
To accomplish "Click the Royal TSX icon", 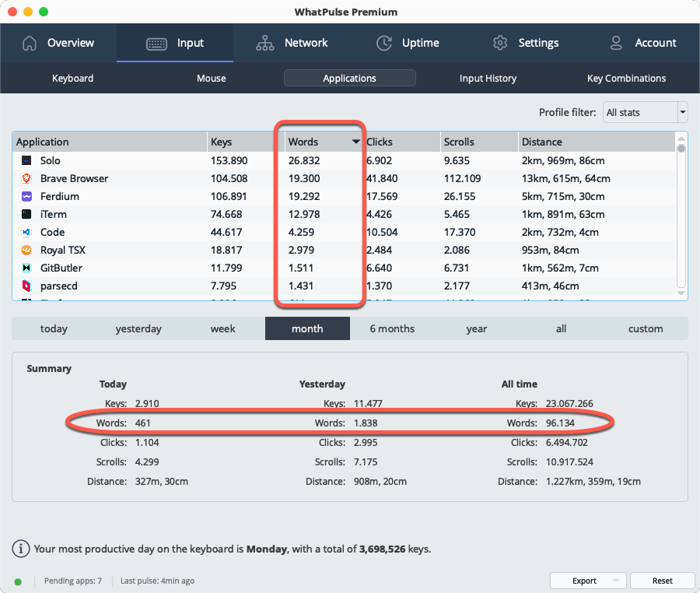I will (x=26, y=250).
